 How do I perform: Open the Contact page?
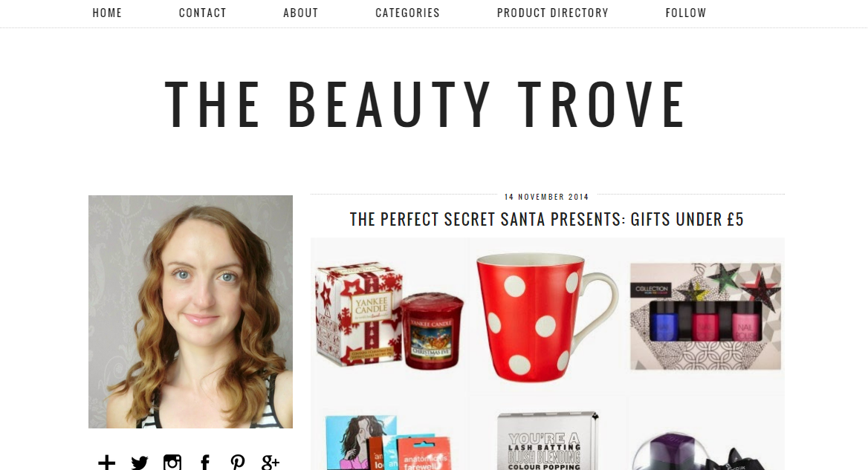tap(203, 13)
